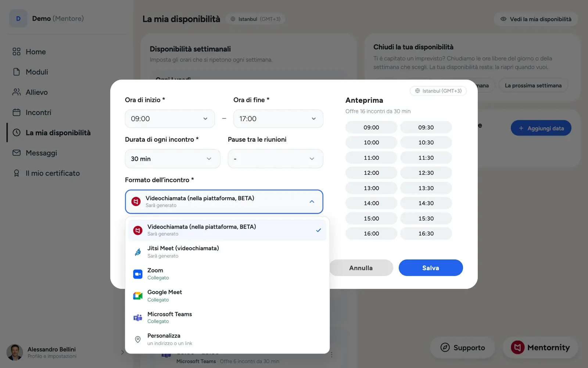Viewport: 588px width, 368px height.
Task: Click La prossima settimana button
Action: click(533, 85)
